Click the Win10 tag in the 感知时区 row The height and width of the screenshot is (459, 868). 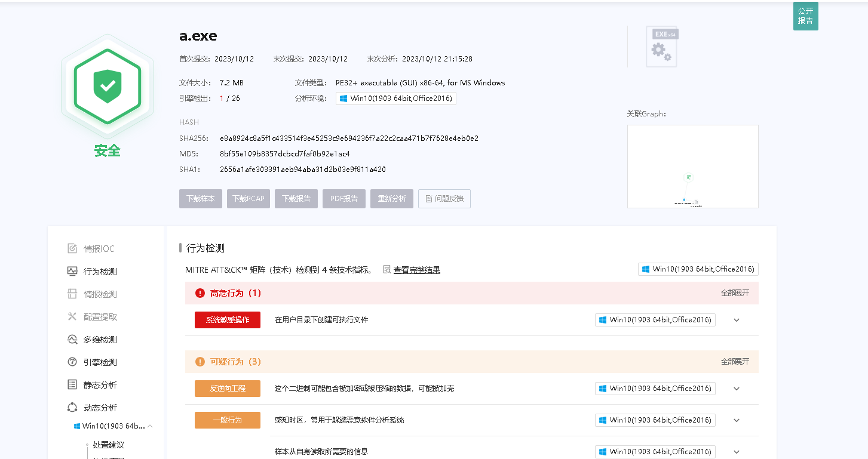655,420
